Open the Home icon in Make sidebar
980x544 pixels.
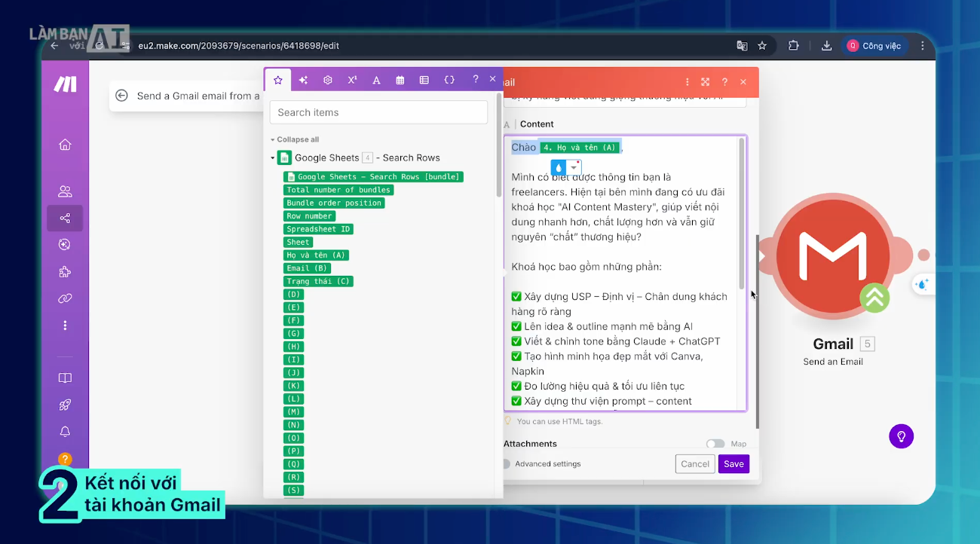(x=65, y=145)
